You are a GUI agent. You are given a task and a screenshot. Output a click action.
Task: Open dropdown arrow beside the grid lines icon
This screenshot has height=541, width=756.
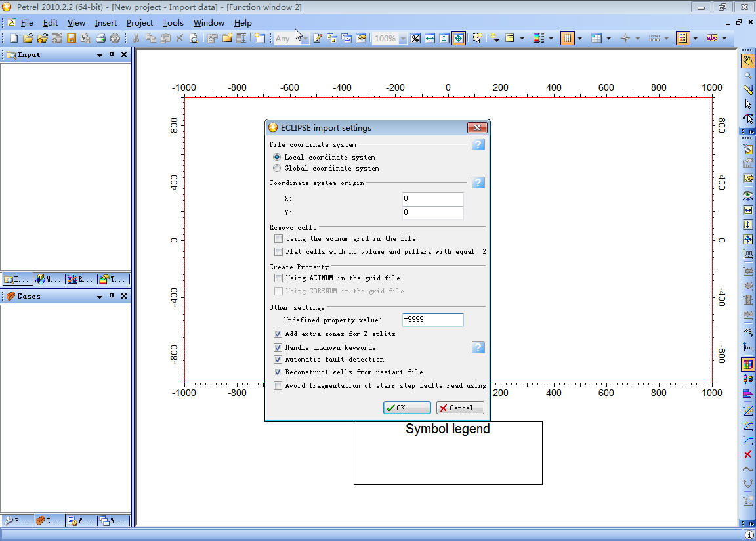coord(580,39)
